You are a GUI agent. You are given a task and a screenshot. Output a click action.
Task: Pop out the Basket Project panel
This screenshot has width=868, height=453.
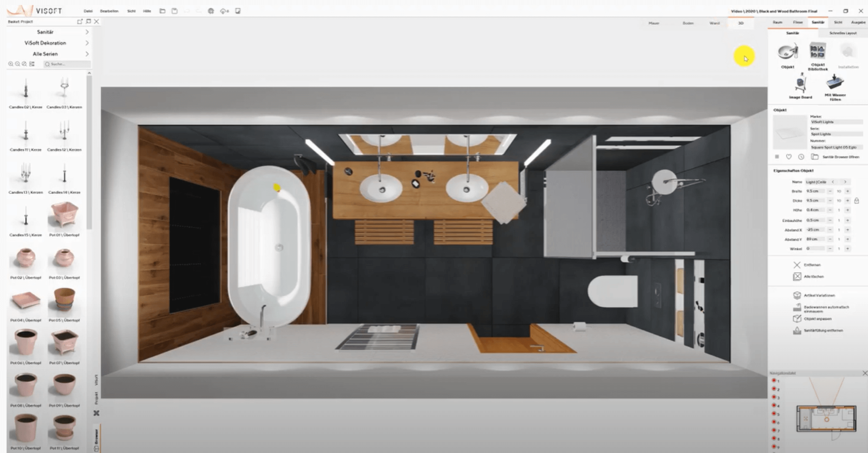coord(80,21)
